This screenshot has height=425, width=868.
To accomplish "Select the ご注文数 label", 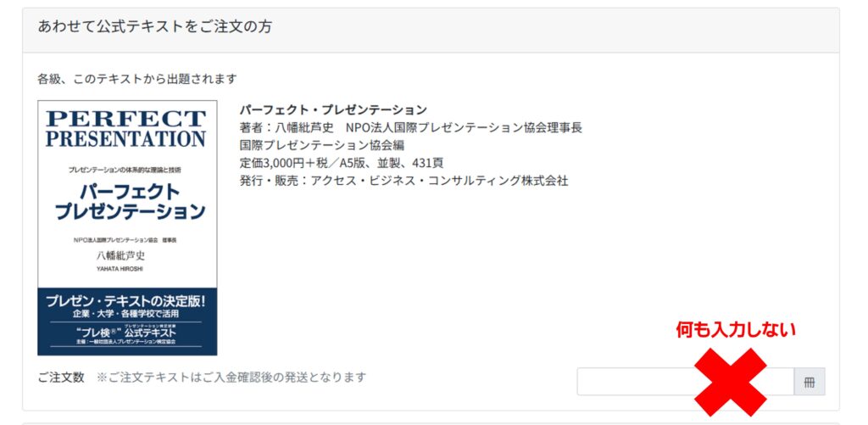I will (x=61, y=377).
